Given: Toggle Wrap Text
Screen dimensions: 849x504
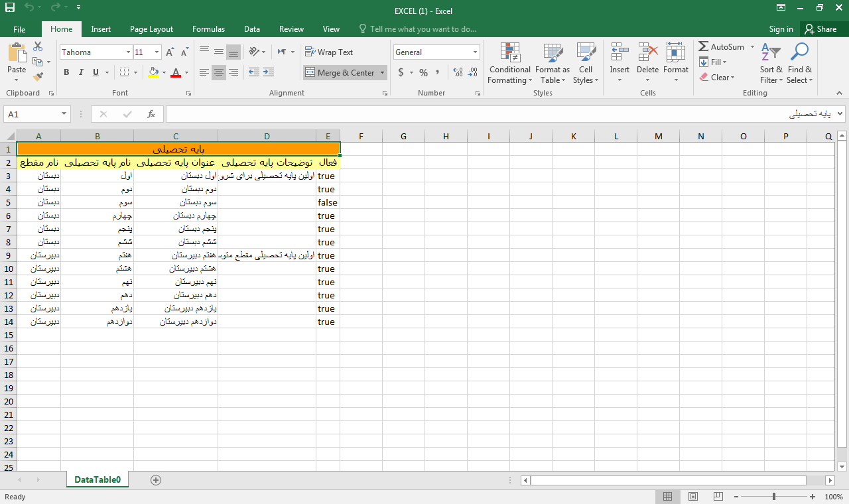Looking at the screenshot, I should [329, 52].
